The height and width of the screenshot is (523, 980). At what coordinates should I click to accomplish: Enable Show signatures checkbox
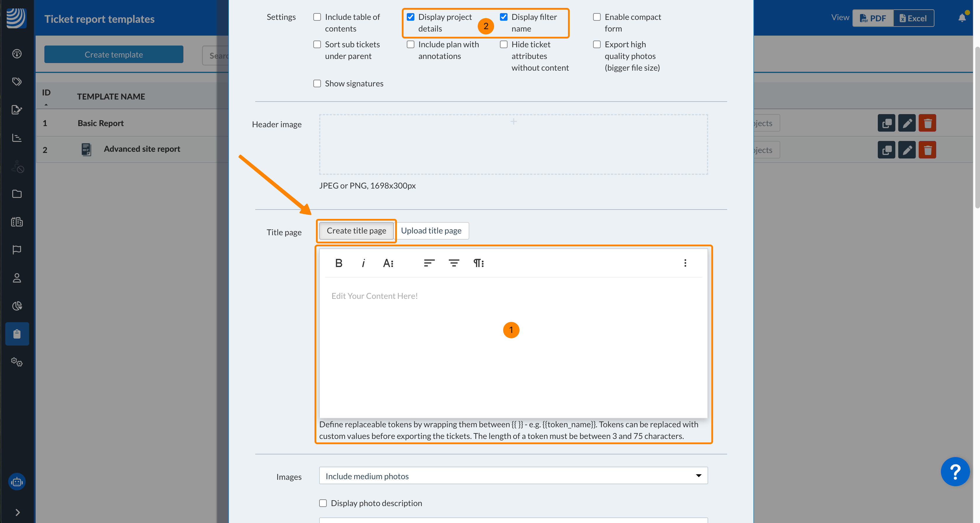317,84
